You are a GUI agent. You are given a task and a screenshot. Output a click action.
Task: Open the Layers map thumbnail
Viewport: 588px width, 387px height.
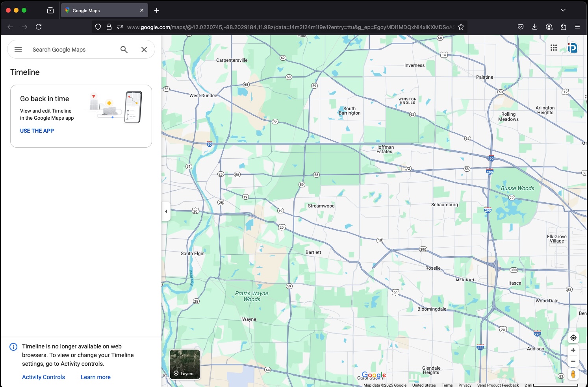[185, 365]
